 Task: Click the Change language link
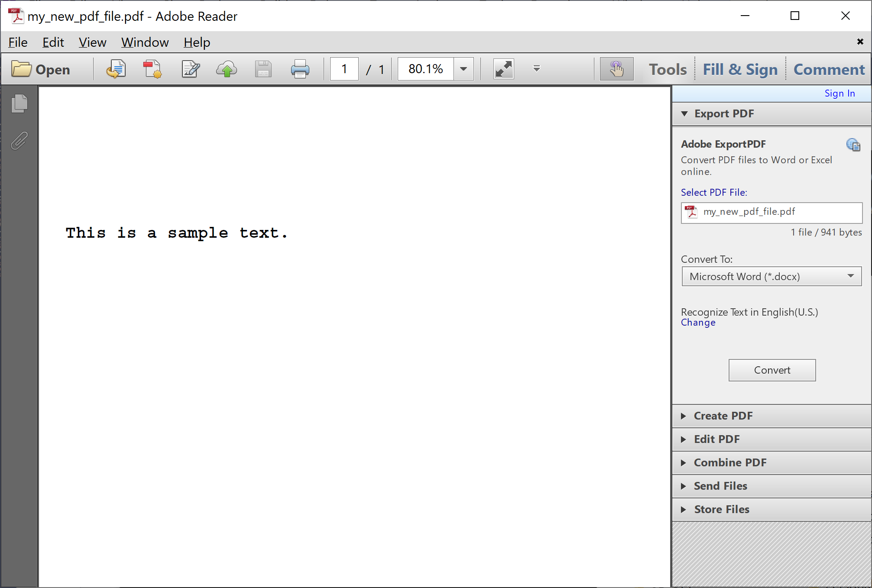pyautogui.click(x=698, y=323)
